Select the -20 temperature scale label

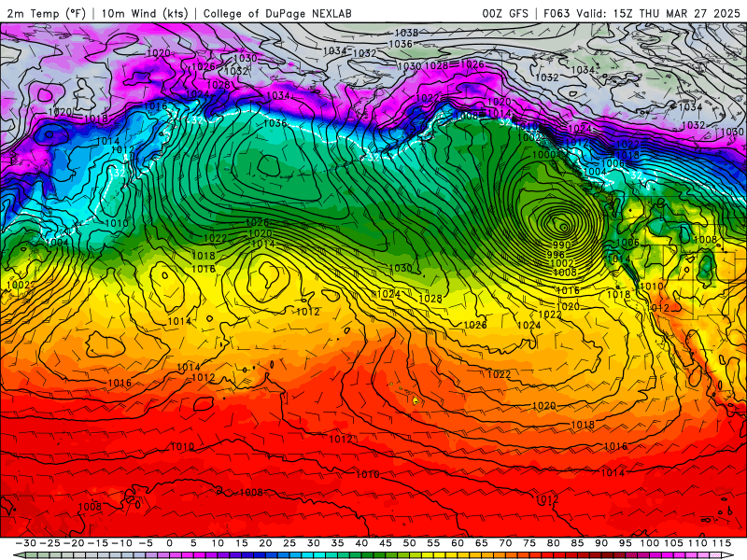74,543
